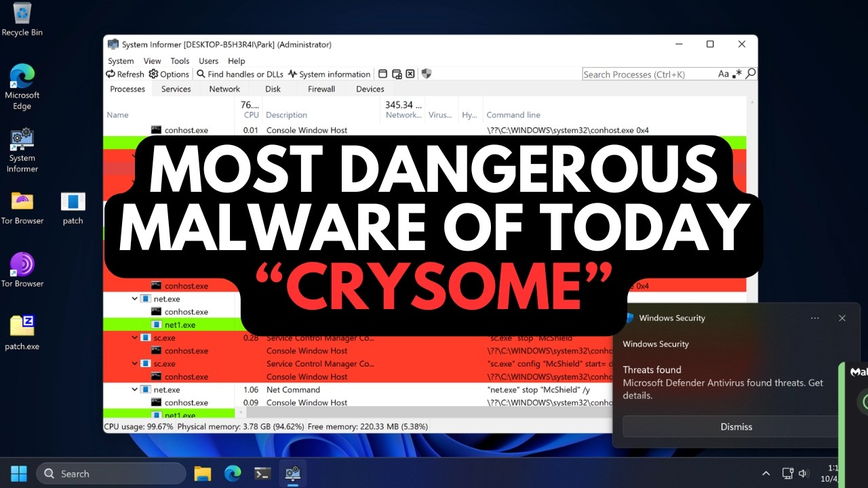Sort by CPU column header
Screen dimensions: 868x488
[x=250, y=110]
